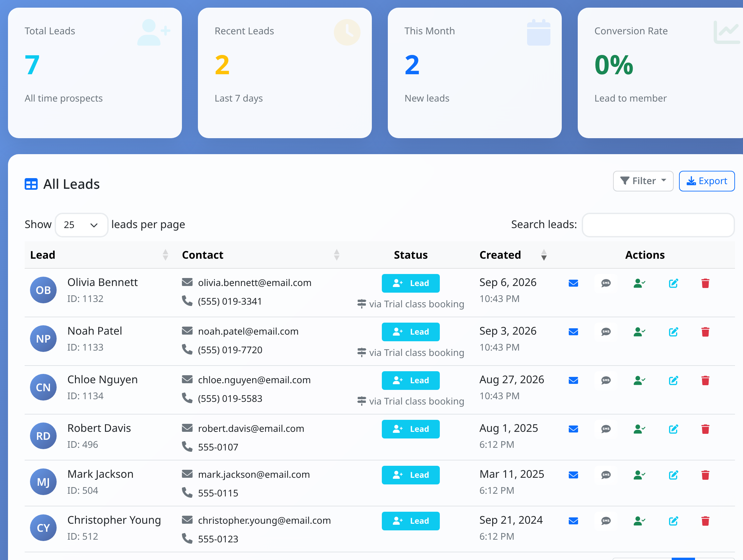Convert Robert Davis to member
This screenshot has width=743, height=560.
(x=639, y=429)
